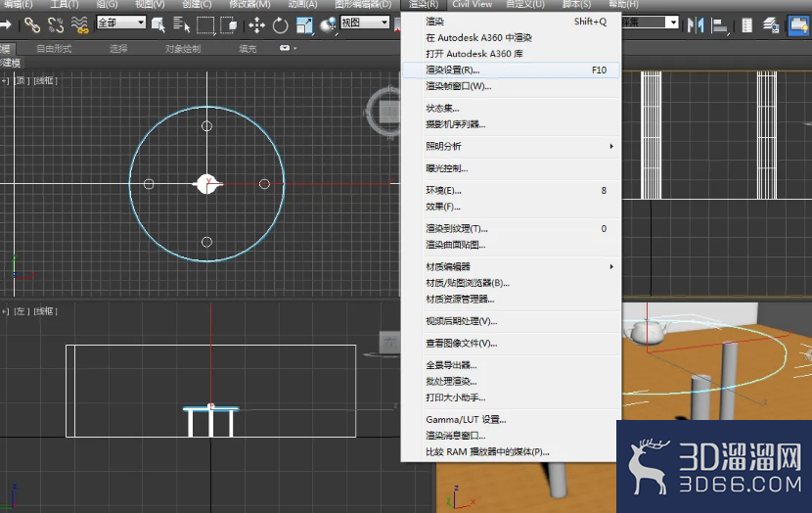
Task: Click the Mirror tool icon
Action: pos(696,24)
